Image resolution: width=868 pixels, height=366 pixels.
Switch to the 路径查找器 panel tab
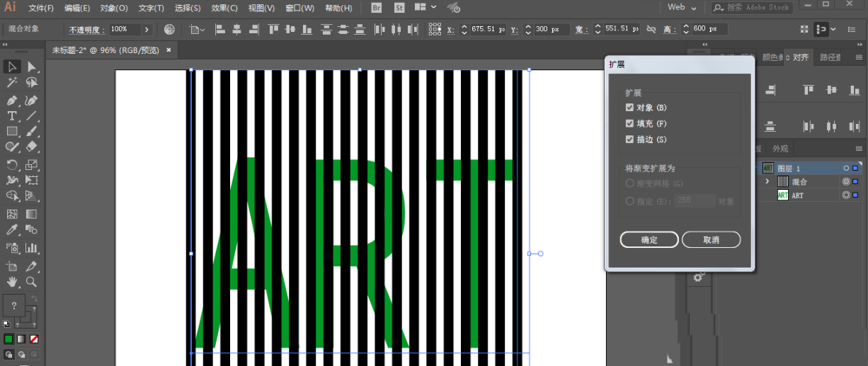[830, 57]
